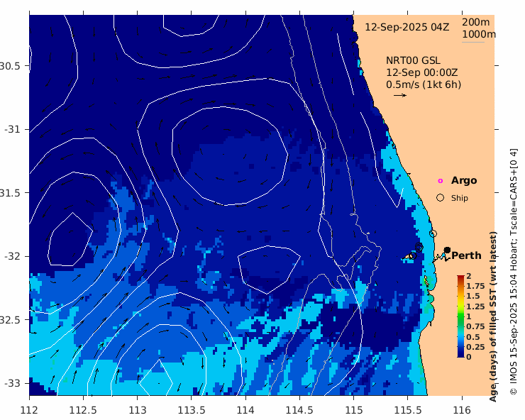Click longitude axis label 114.5
Image resolution: width=525 pixels, height=420 pixels.
point(299,410)
